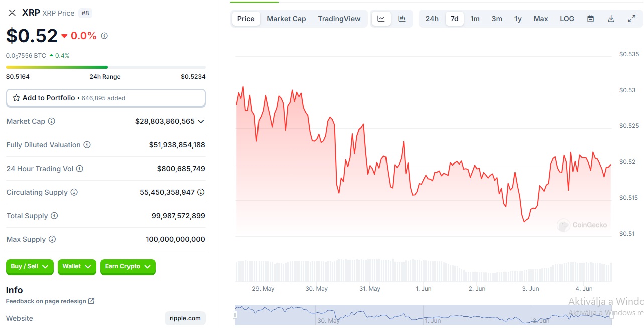Click the info icon beside 55,450,358,947

coord(201,192)
